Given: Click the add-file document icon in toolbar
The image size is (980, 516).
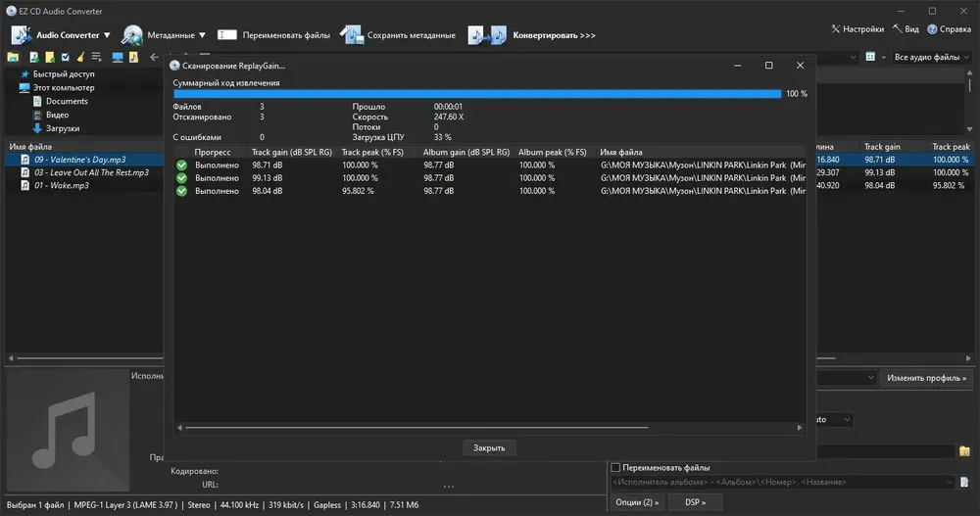Looking at the screenshot, I should [x=33, y=57].
